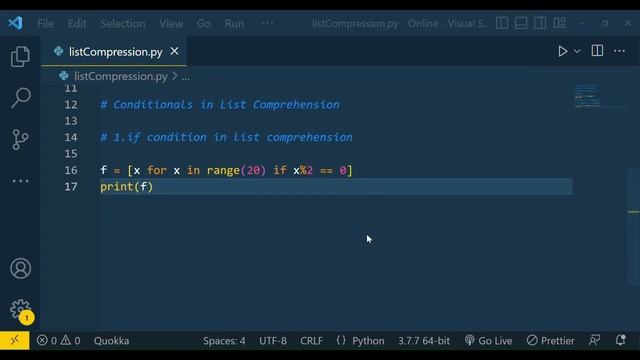Open the Explorer view in activity bar
Viewport: 640px width, 360px height.
[20, 56]
